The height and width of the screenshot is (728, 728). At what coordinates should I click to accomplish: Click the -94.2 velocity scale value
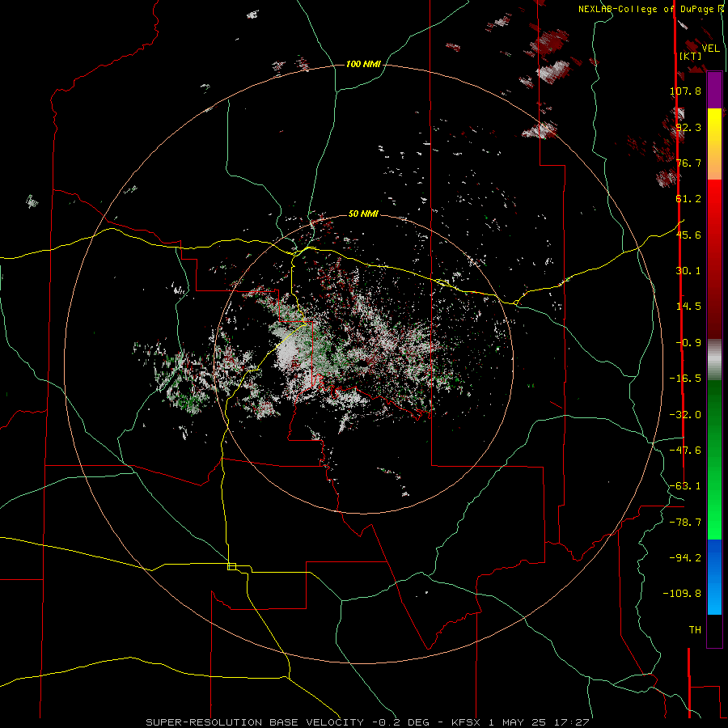coord(685,557)
